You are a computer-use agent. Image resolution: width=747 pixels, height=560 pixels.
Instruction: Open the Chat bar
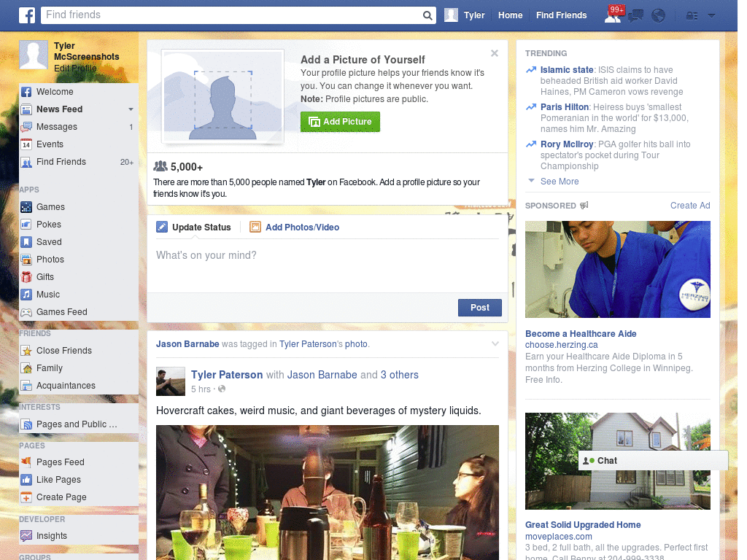click(653, 461)
